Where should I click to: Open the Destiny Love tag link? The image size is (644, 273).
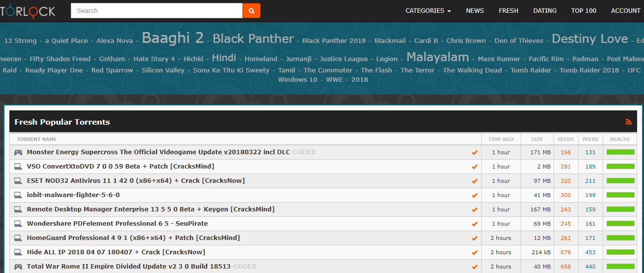click(590, 39)
